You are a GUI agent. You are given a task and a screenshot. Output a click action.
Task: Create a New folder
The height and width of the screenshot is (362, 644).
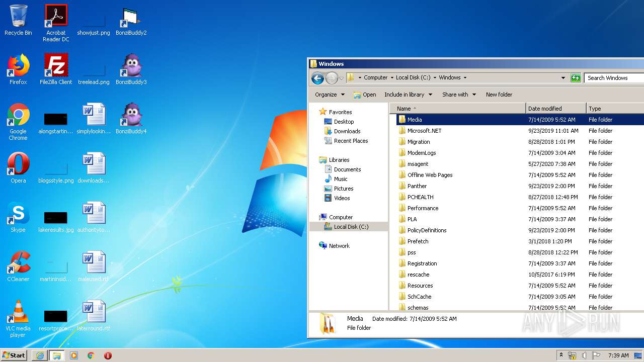point(499,95)
